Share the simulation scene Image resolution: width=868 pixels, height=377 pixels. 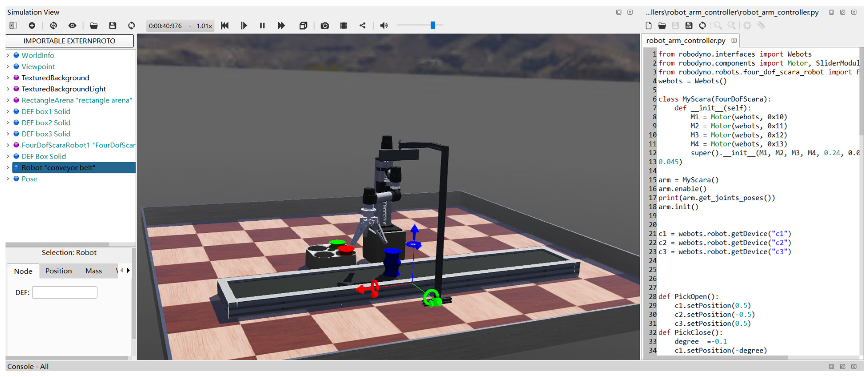coord(363,26)
